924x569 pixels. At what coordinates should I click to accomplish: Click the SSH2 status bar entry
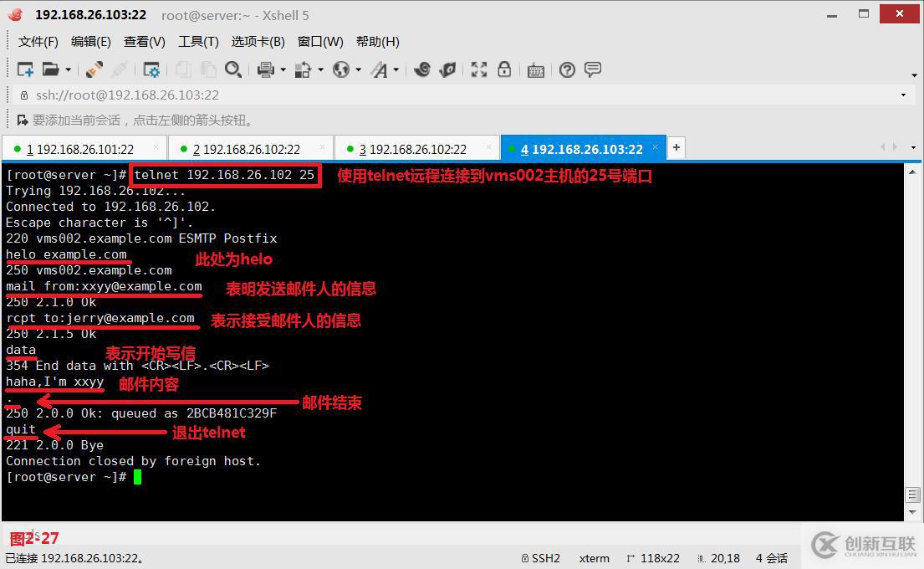coord(540,558)
